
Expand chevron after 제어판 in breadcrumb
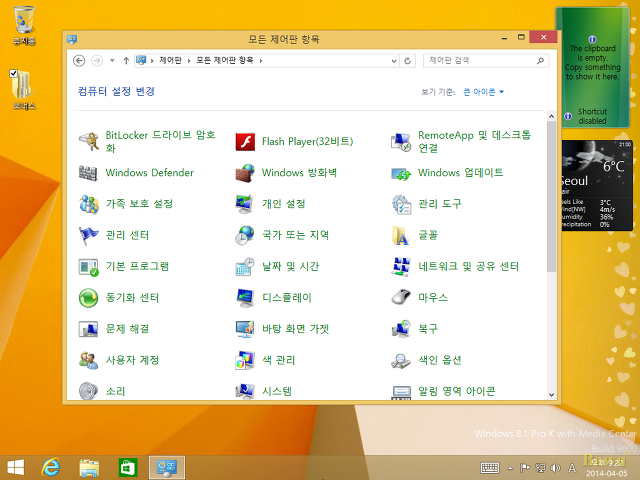189,61
